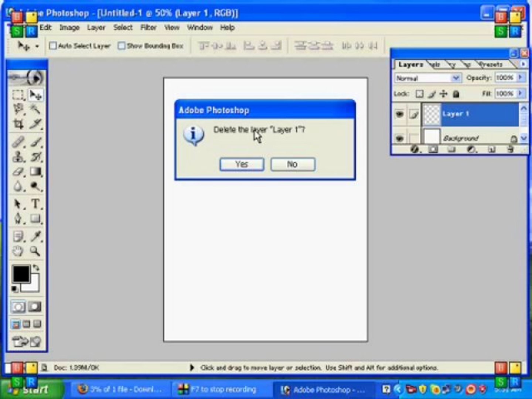Open the Opacity slider arrow

point(520,78)
